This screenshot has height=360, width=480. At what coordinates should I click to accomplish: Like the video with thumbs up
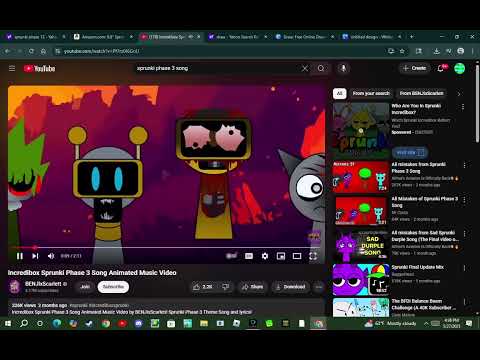[203, 287]
